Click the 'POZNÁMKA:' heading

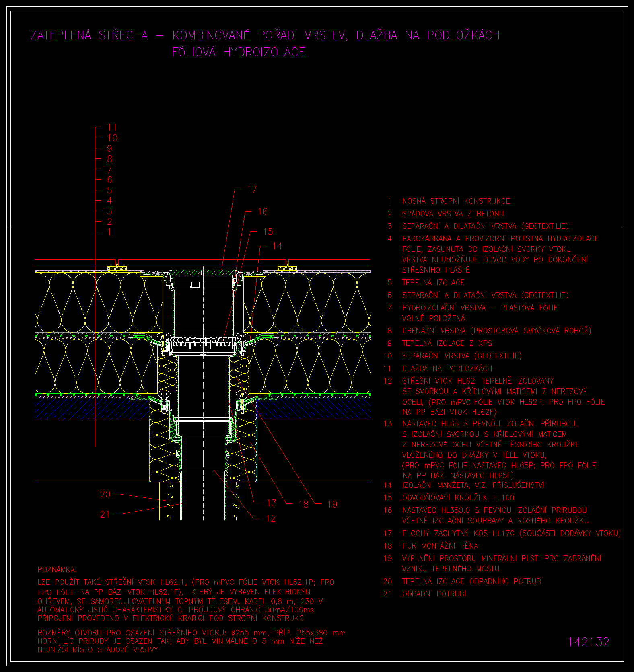[57, 570]
